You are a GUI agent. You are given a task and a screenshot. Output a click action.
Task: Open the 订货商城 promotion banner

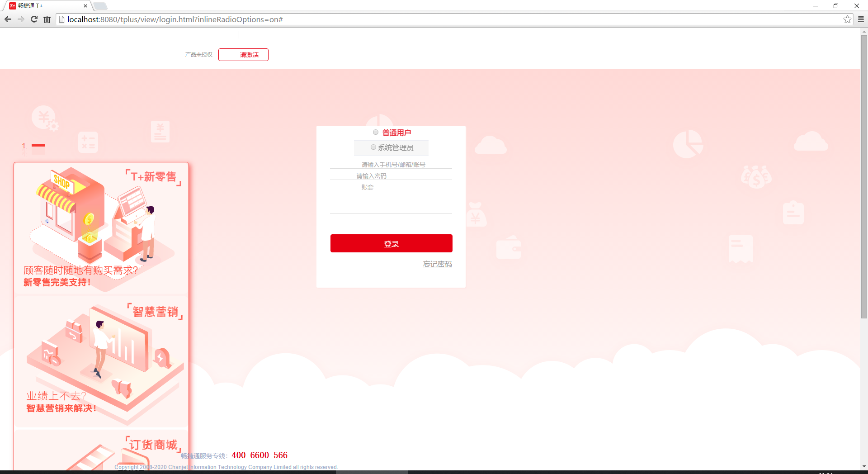coord(101,450)
